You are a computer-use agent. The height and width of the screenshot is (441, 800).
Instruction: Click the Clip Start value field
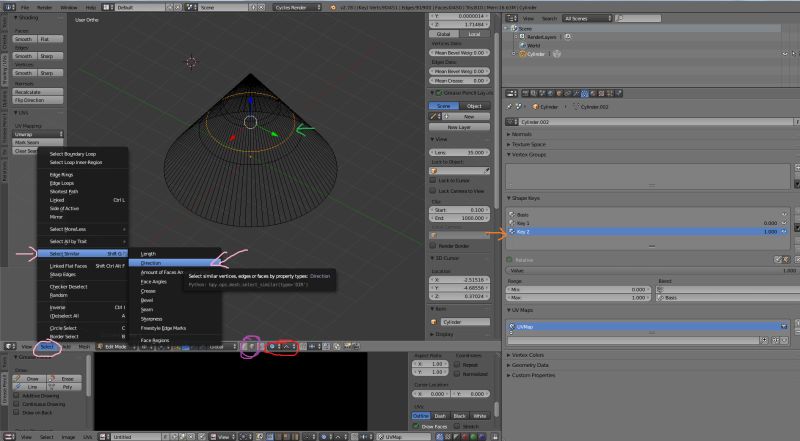(459, 210)
